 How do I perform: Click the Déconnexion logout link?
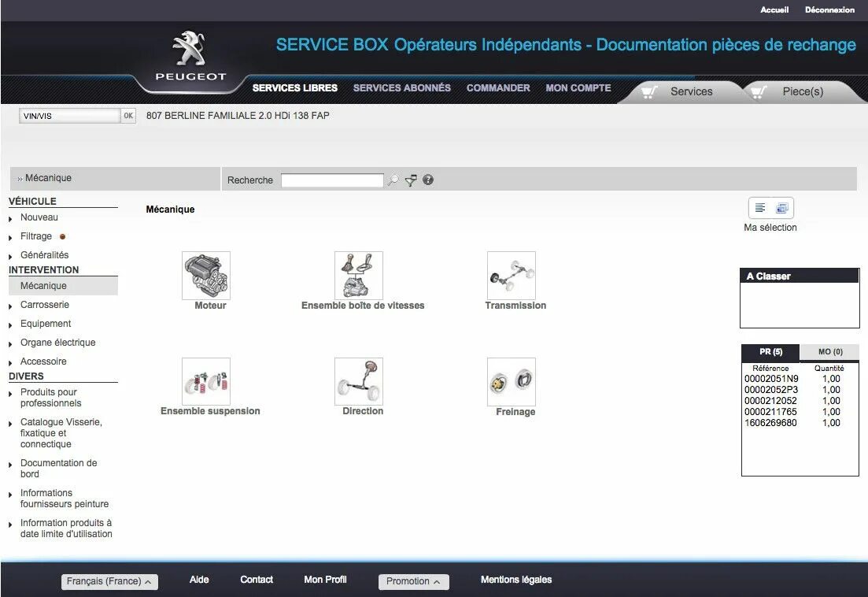(829, 10)
